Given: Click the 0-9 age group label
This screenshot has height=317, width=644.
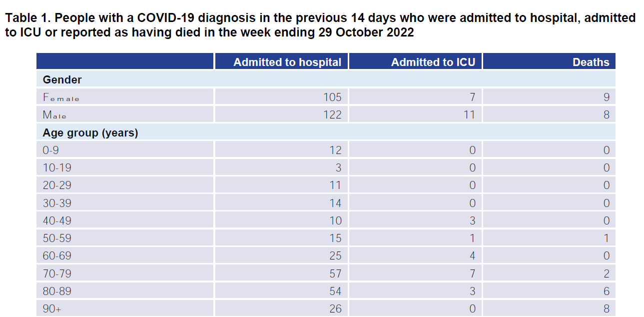Looking at the screenshot, I should (52, 150).
